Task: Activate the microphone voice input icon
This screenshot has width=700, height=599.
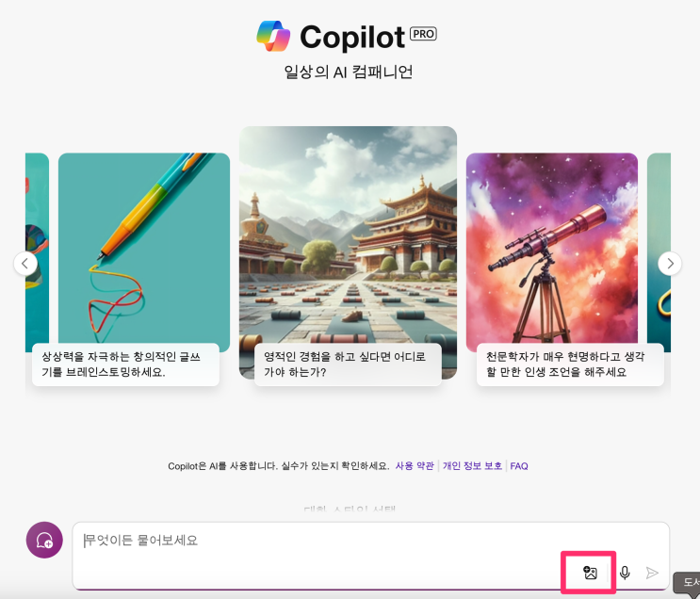Action: tap(625, 573)
